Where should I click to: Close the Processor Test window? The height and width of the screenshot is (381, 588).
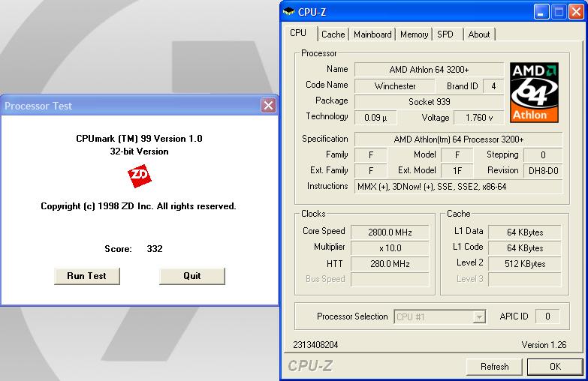268,106
